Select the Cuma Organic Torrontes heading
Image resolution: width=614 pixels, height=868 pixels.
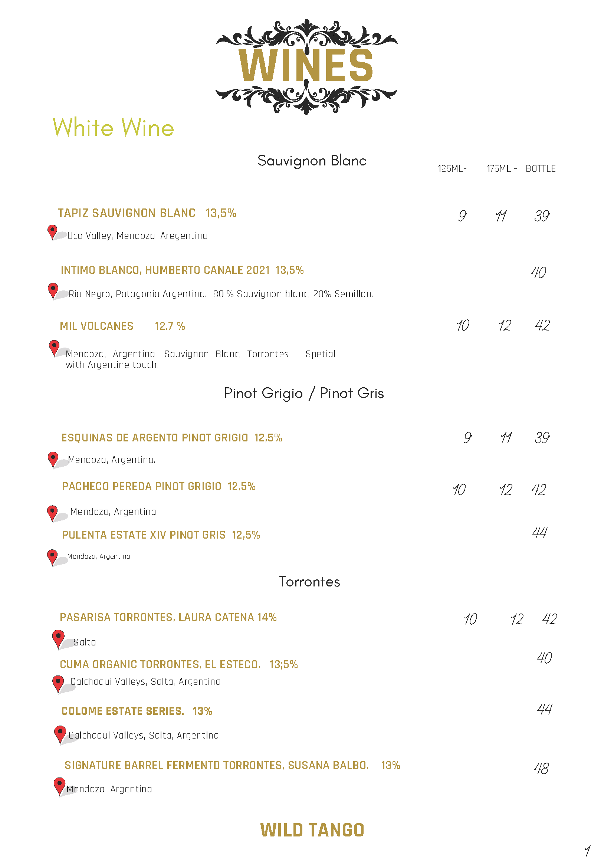pyautogui.click(x=178, y=664)
